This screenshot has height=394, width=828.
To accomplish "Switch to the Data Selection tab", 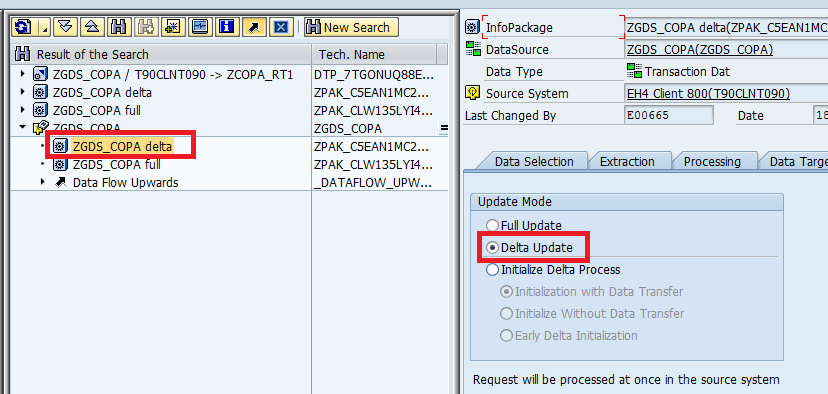I will click(534, 161).
